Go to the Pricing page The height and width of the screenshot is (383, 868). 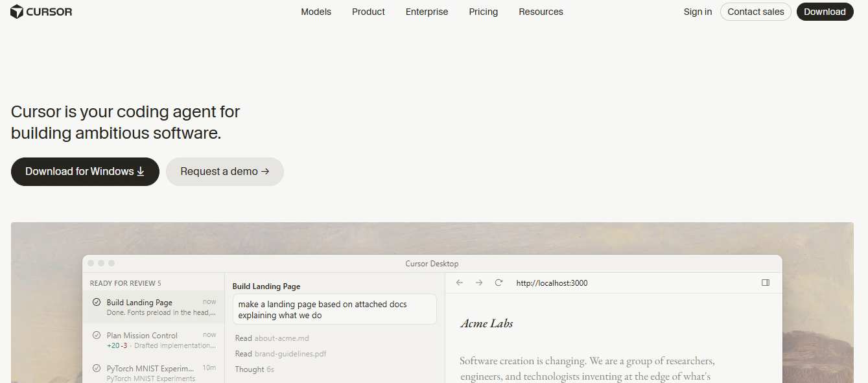click(484, 12)
